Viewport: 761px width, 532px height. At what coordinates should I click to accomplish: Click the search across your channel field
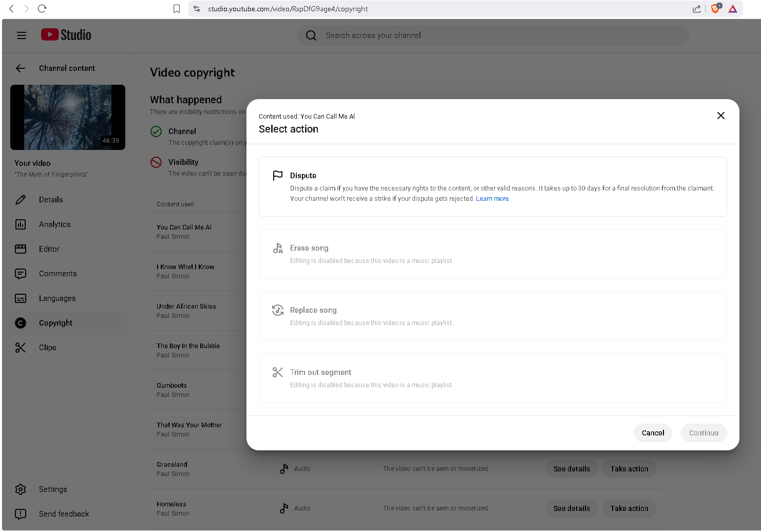[493, 35]
